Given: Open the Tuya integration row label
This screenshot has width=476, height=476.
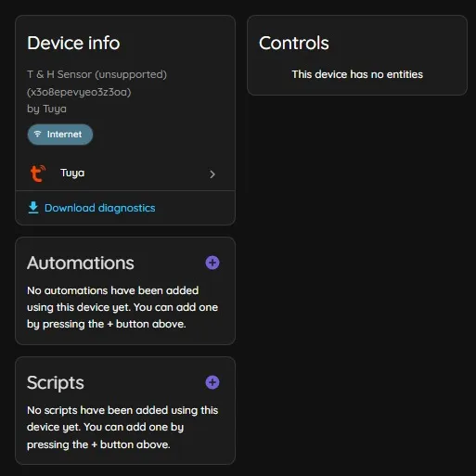Looking at the screenshot, I should 72,173.
